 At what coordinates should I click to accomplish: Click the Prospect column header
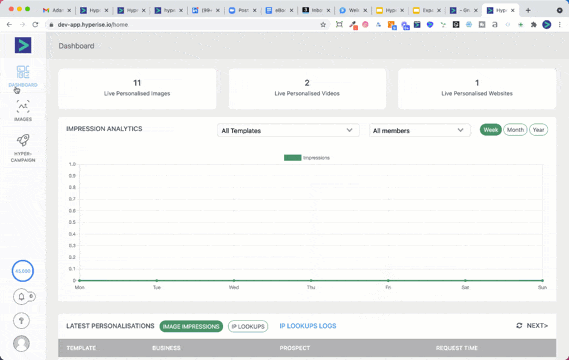click(295, 348)
